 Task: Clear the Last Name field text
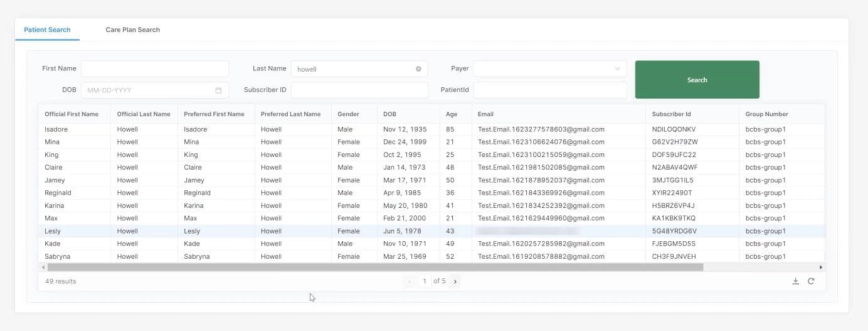tap(418, 69)
